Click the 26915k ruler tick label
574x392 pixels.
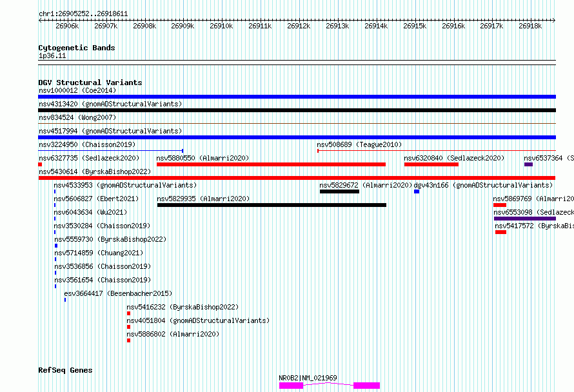415,26
